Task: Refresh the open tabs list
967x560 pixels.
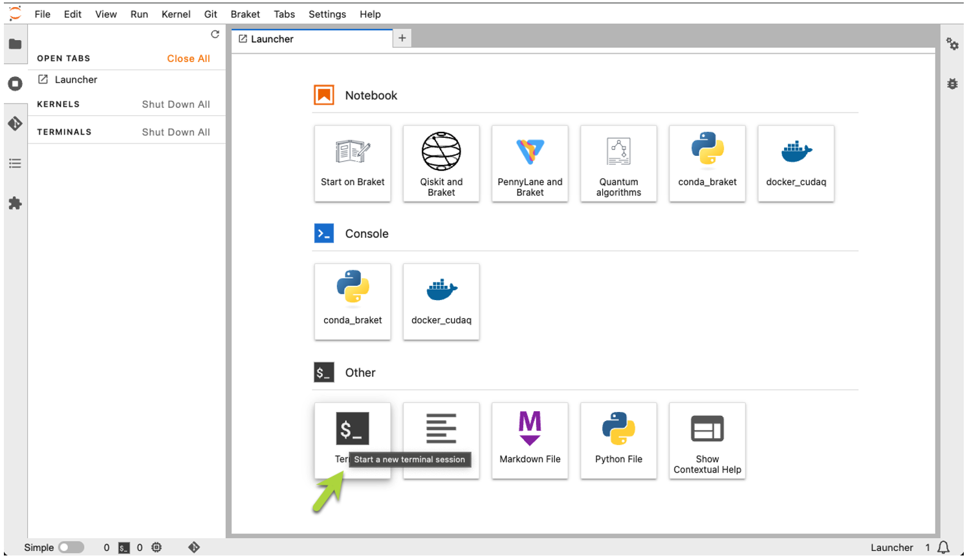Action: point(215,34)
